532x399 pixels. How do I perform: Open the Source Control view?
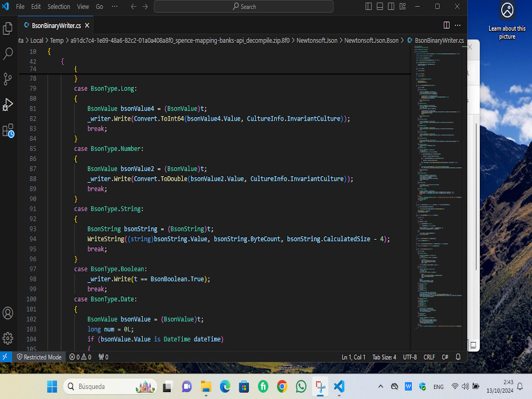8,79
